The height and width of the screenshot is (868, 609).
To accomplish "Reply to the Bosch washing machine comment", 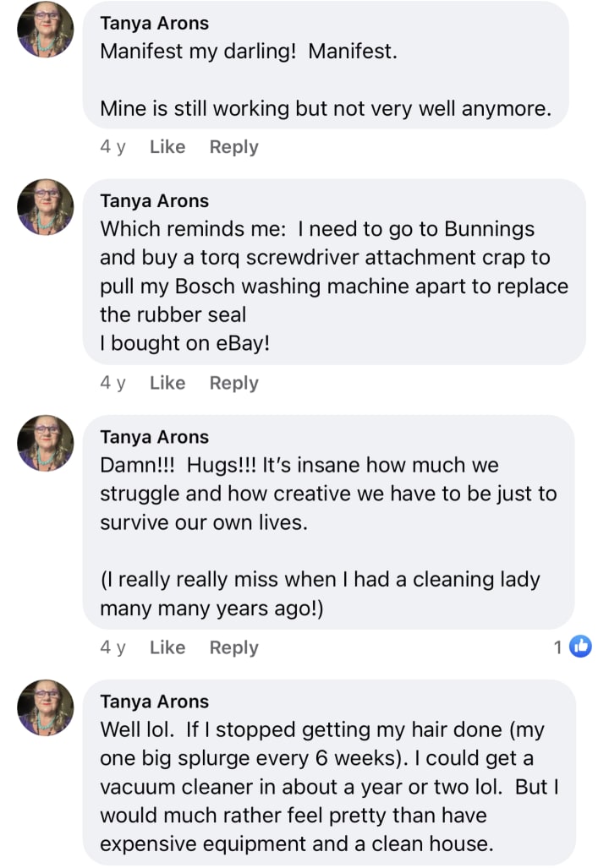I will coord(233,383).
